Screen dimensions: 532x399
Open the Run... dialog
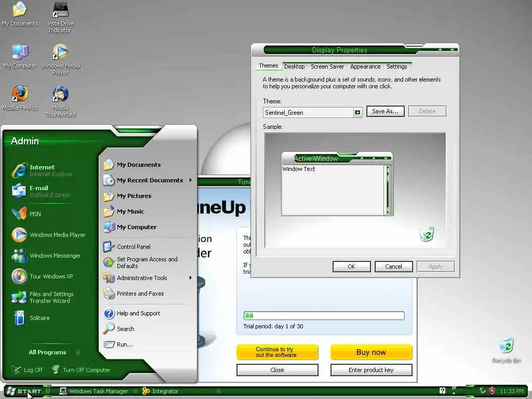click(x=118, y=344)
